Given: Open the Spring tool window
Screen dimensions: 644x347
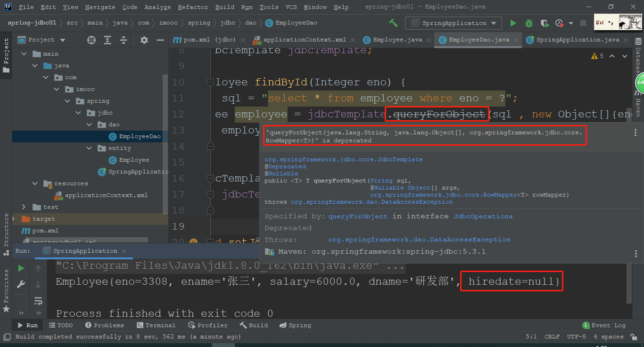Looking at the screenshot, I should (295, 325).
